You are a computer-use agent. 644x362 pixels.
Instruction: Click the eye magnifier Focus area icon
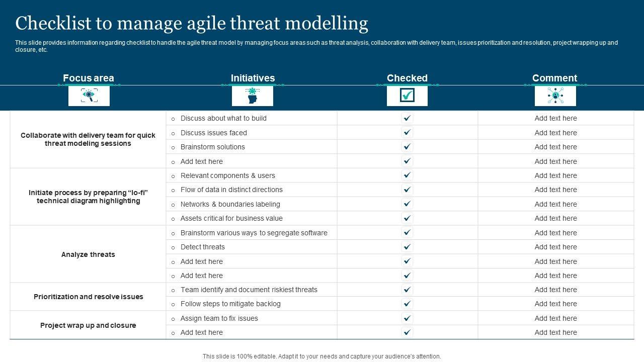click(89, 96)
